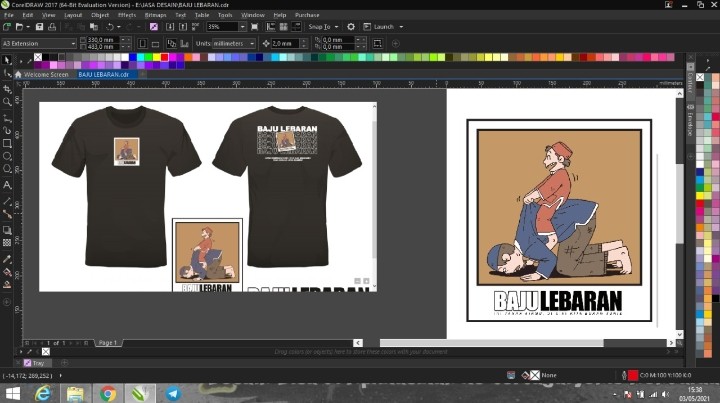
Task: Select the Artistic Media tool
Action: click(7, 130)
